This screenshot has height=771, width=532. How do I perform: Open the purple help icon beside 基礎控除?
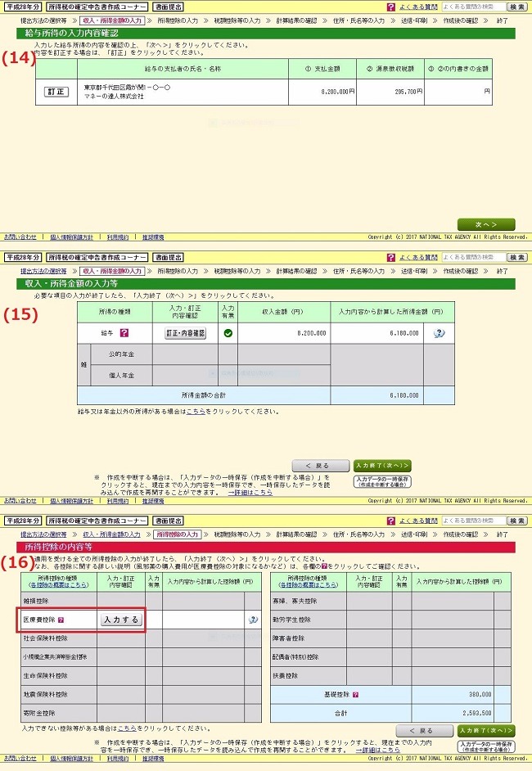coord(355,695)
